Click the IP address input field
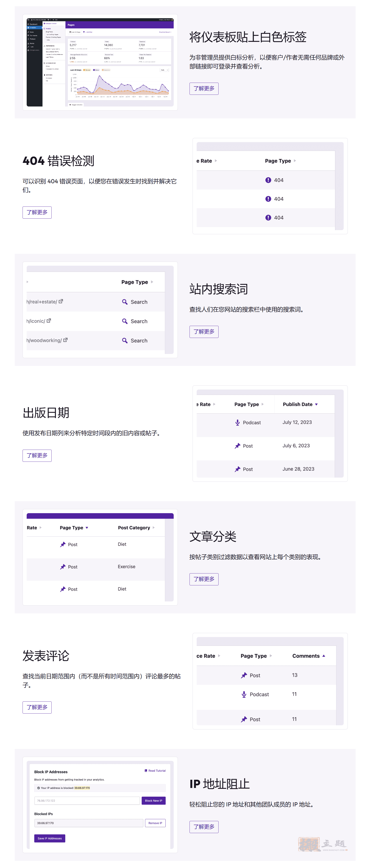The image size is (366, 868). 87,801
